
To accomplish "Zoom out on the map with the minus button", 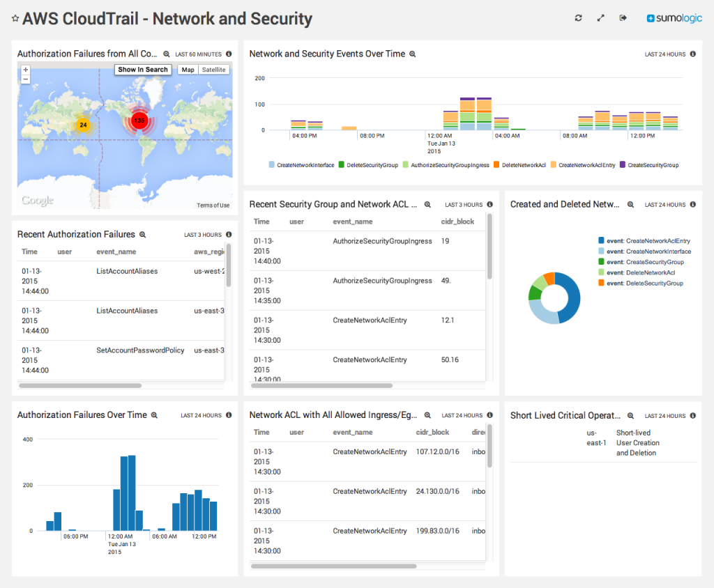I will (26, 79).
